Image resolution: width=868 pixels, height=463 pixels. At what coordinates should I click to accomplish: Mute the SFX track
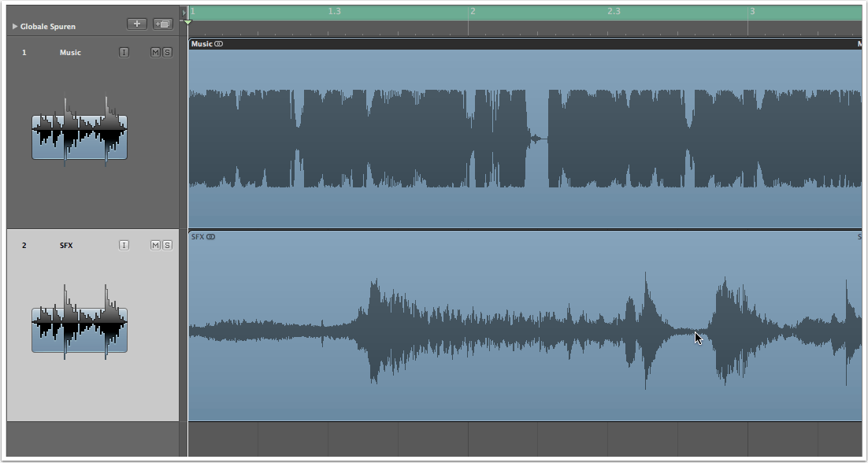155,246
